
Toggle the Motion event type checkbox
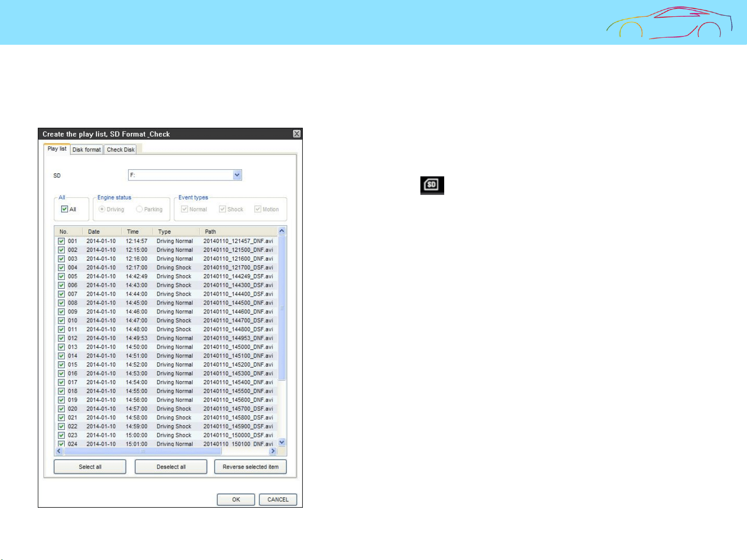258,209
